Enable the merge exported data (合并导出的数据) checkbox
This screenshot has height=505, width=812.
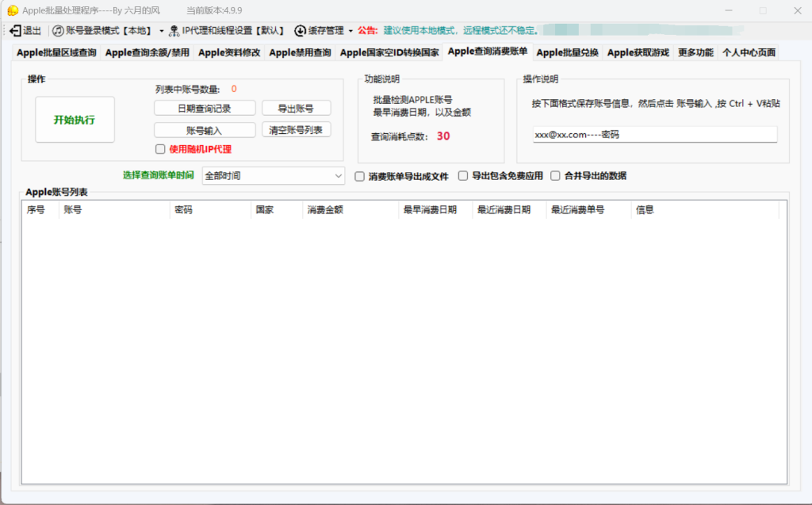pos(555,176)
